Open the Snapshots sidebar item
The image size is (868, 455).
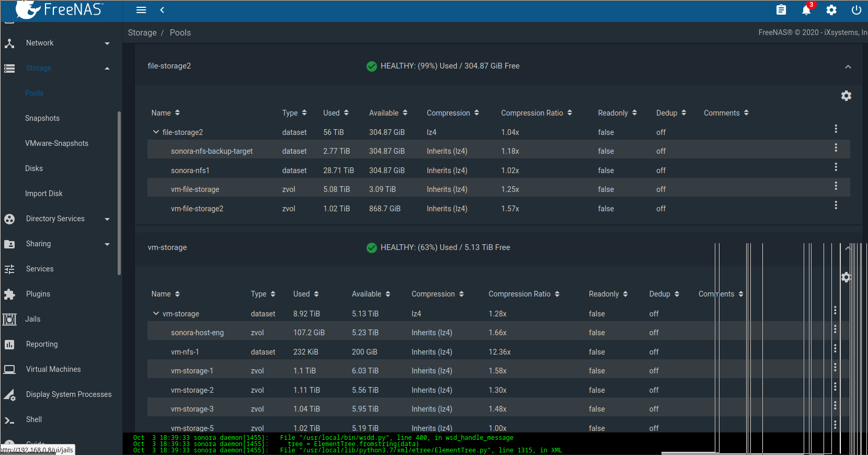pyautogui.click(x=42, y=118)
